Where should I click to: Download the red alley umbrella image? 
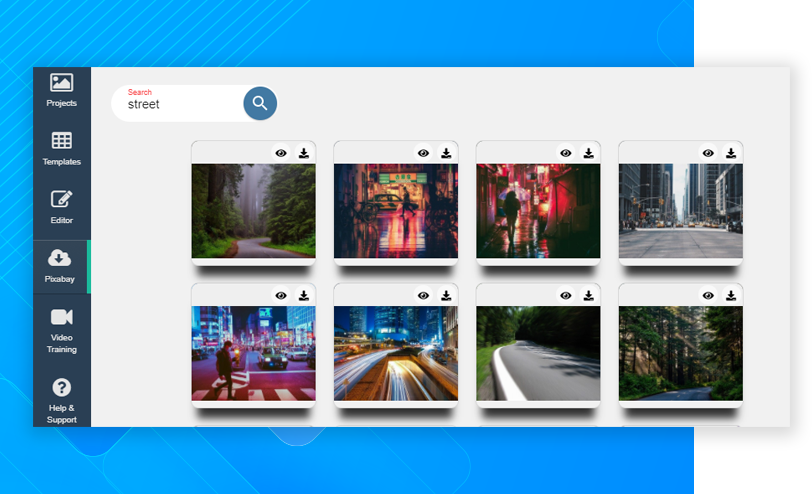tap(588, 153)
